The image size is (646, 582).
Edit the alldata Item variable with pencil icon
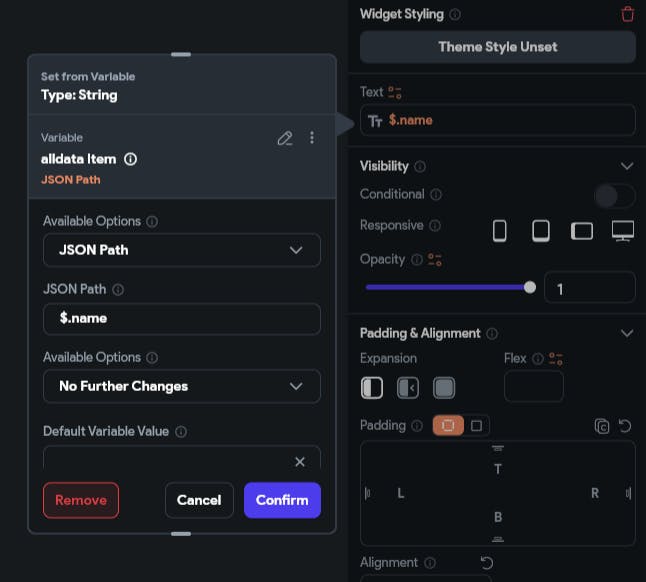click(285, 138)
